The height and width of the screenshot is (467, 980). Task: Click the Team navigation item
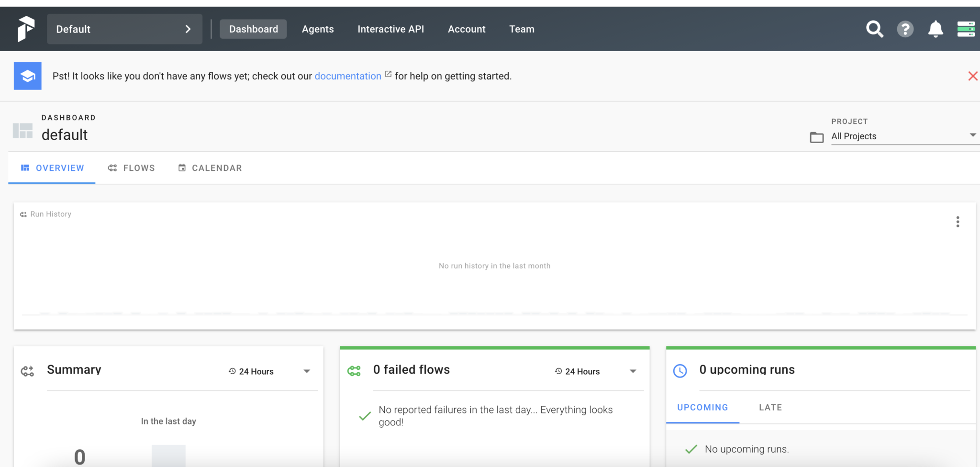(522, 29)
